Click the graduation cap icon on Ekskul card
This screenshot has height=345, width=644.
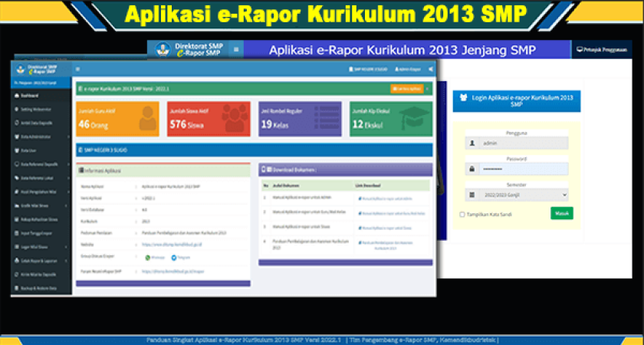[x=411, y=119]
